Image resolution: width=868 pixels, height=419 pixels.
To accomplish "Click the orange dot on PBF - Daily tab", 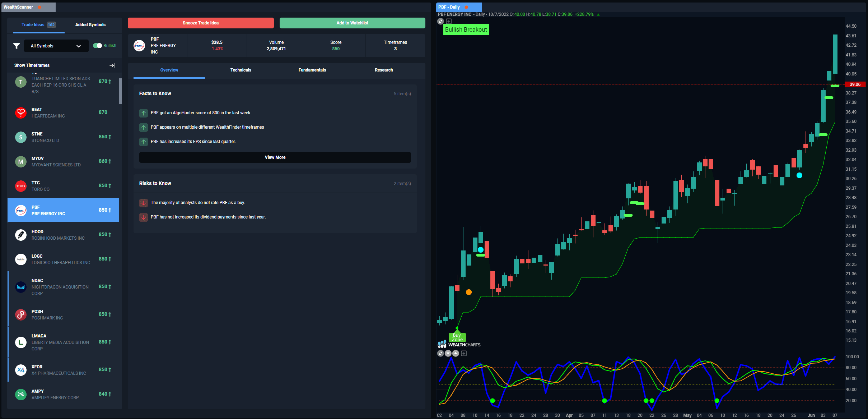I will 466,7.
